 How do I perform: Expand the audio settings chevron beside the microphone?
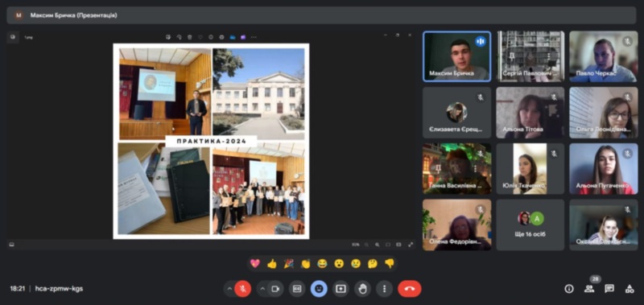(x=229, y=289)
